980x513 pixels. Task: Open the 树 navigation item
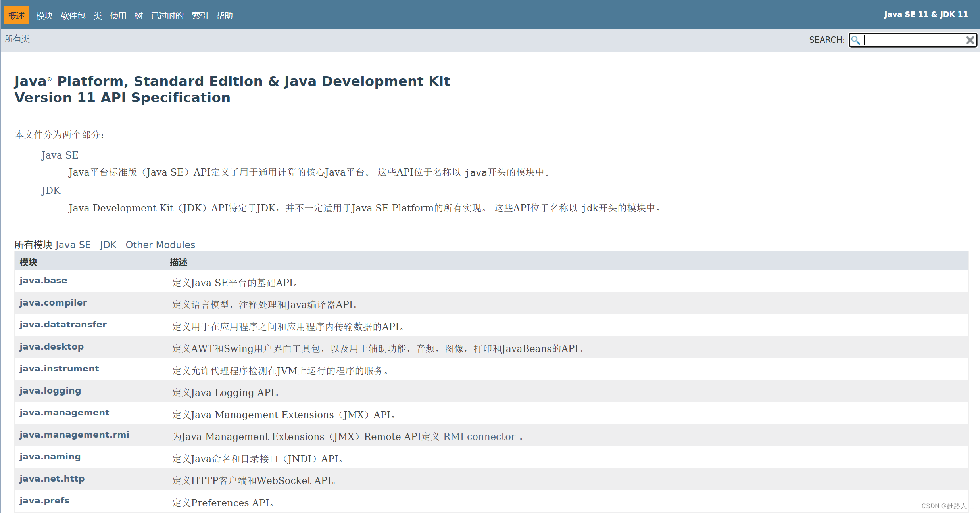[138, 15]
